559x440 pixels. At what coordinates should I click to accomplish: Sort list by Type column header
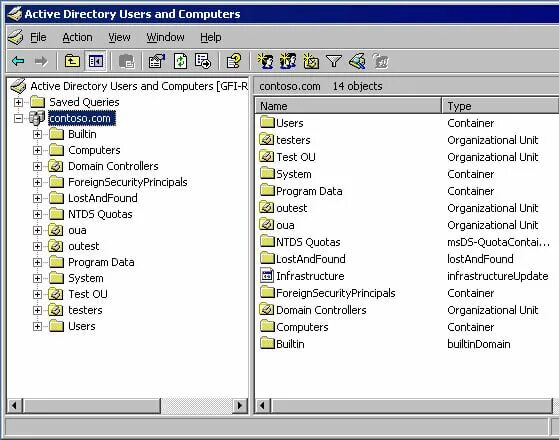point(500,106)
